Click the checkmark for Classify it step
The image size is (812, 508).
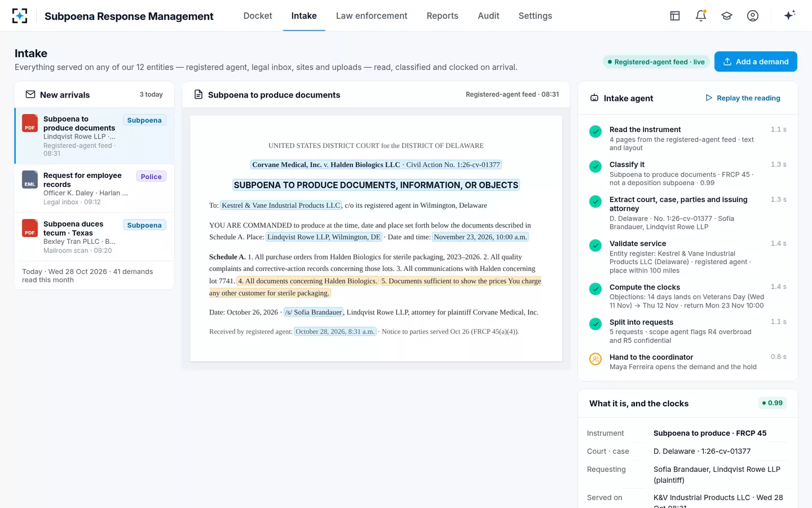tap(595, 167)
